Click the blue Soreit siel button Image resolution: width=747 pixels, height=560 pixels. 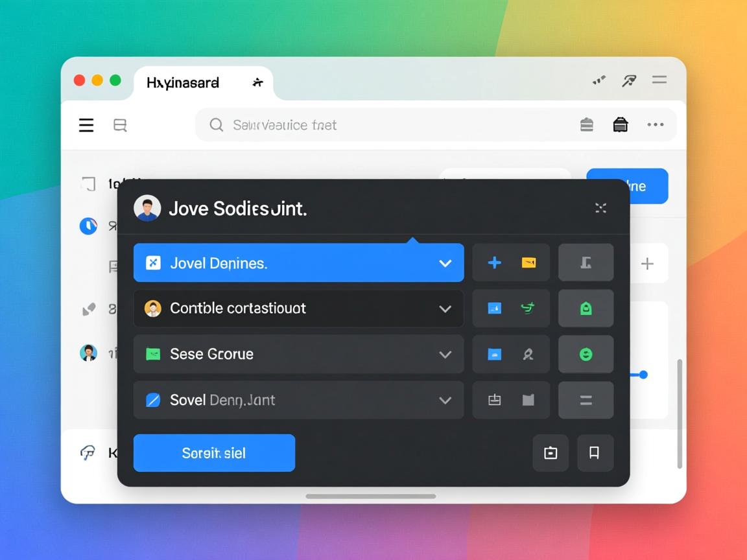(x=214, y=453)
